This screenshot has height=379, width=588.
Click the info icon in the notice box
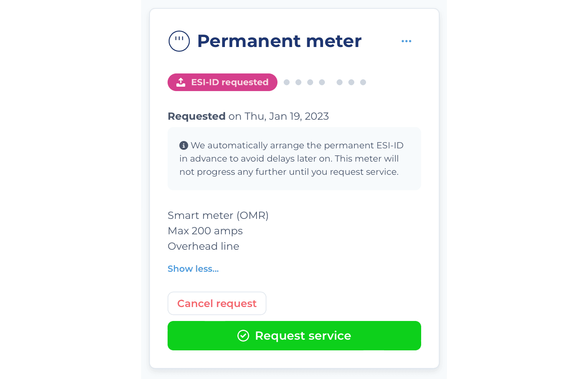(x=184, y=145)
